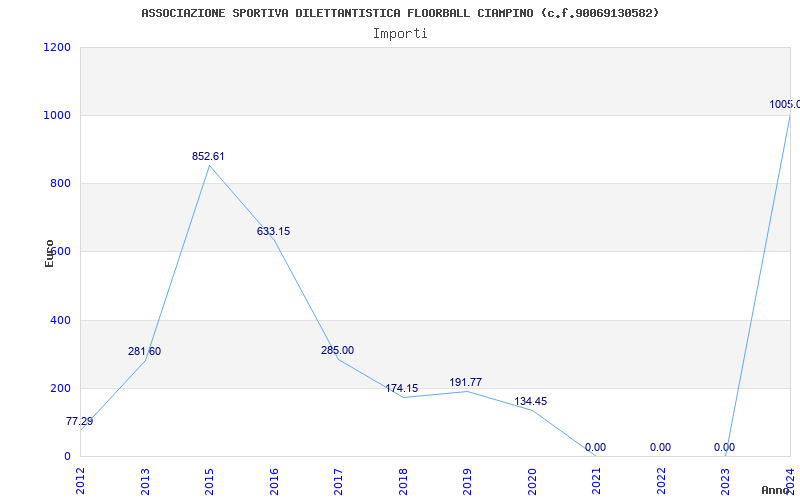800x500 pixels.
Task: Click the 2013 x-axis year label
Action: [x=145, y=481]
